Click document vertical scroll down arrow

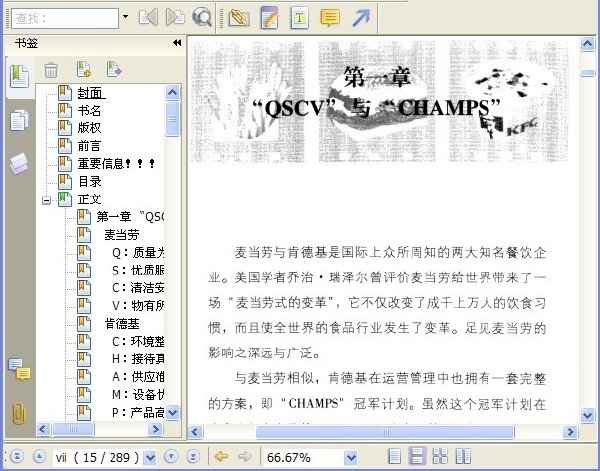pyautogui.click(x=587, y=414)
